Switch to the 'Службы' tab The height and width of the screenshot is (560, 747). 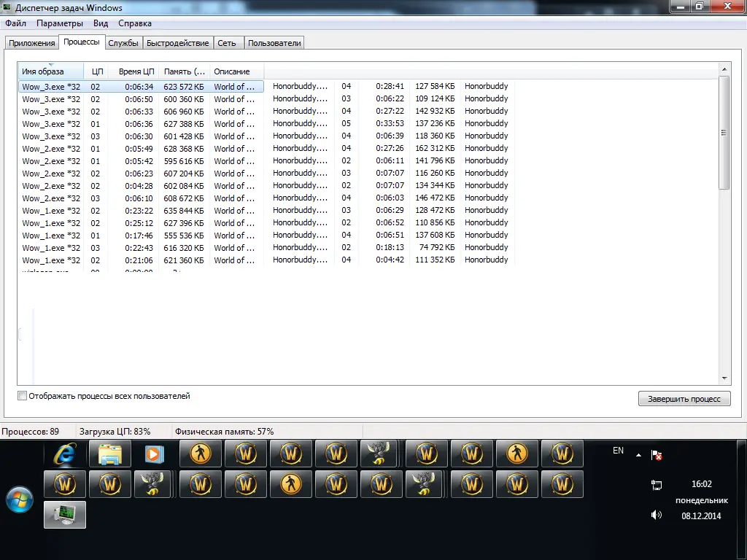pos(123,43)
